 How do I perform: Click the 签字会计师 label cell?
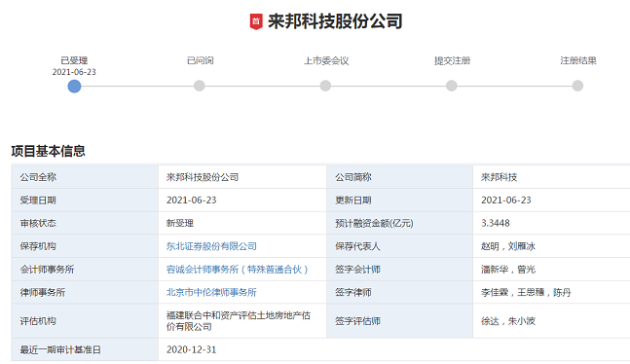click(400, 270)
